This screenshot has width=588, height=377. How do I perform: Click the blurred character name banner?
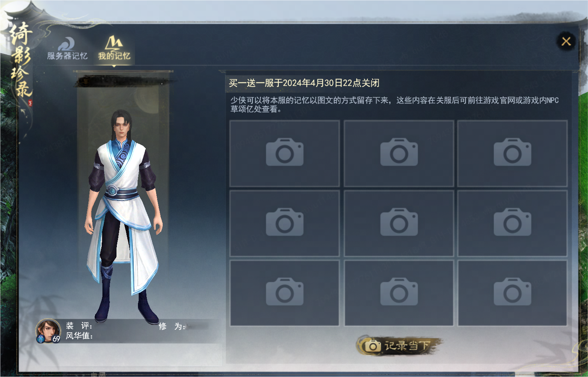pos(124,81)
